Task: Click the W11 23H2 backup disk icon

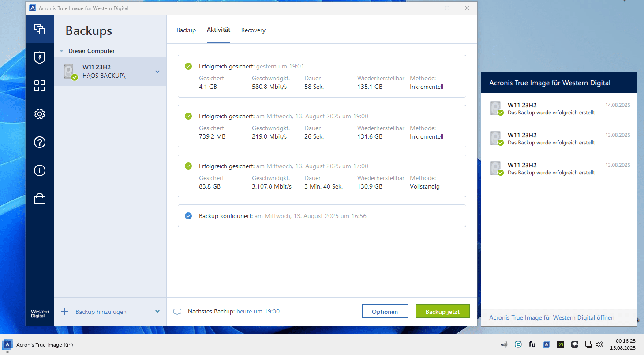Action: coord(70,72)
